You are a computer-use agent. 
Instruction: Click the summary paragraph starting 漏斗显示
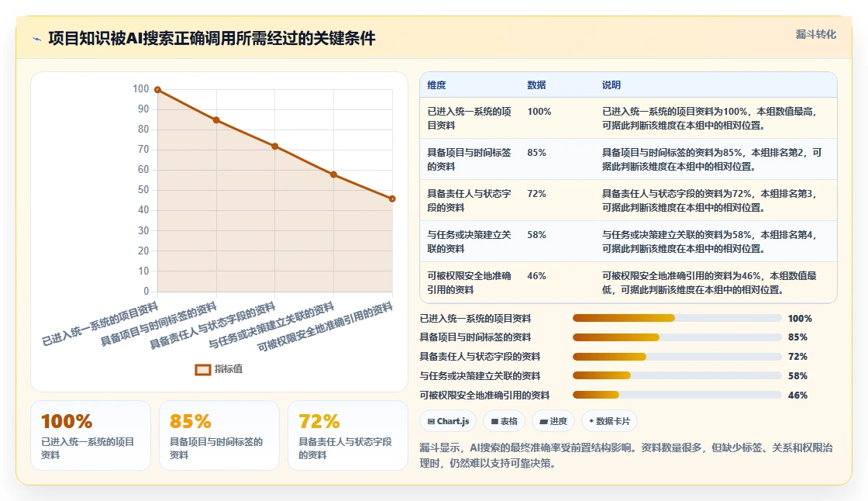coord(627,455)
